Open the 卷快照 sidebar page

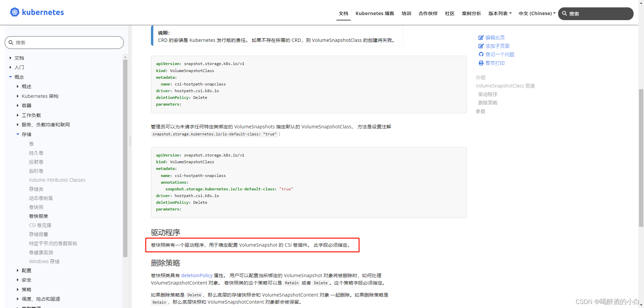(36, 207)
